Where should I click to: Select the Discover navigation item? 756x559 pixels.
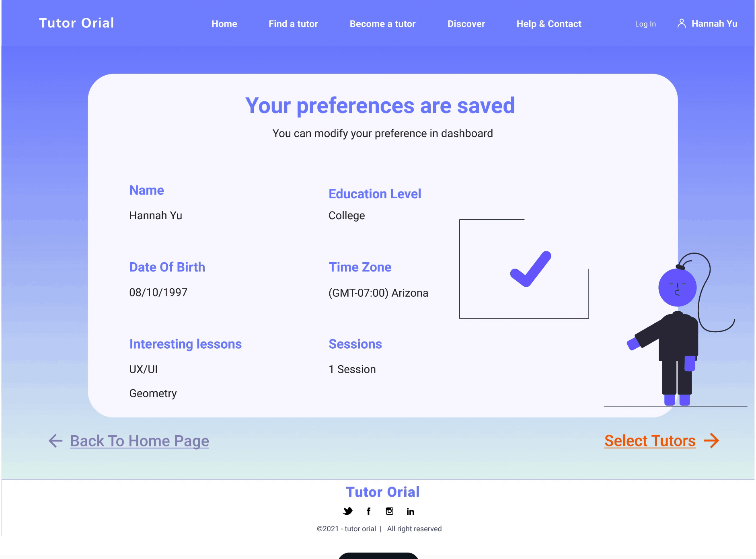pyautogui.click(x=466, y=24)
